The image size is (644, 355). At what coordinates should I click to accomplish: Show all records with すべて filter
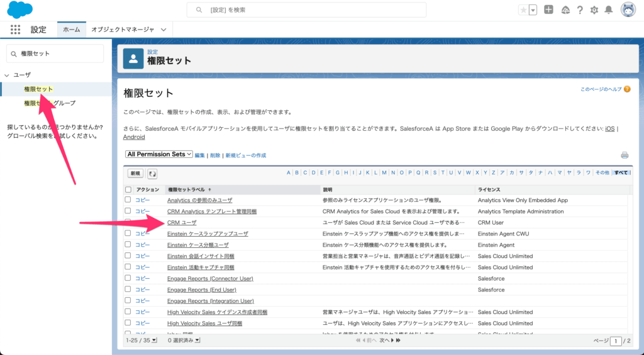pos(621,173)
